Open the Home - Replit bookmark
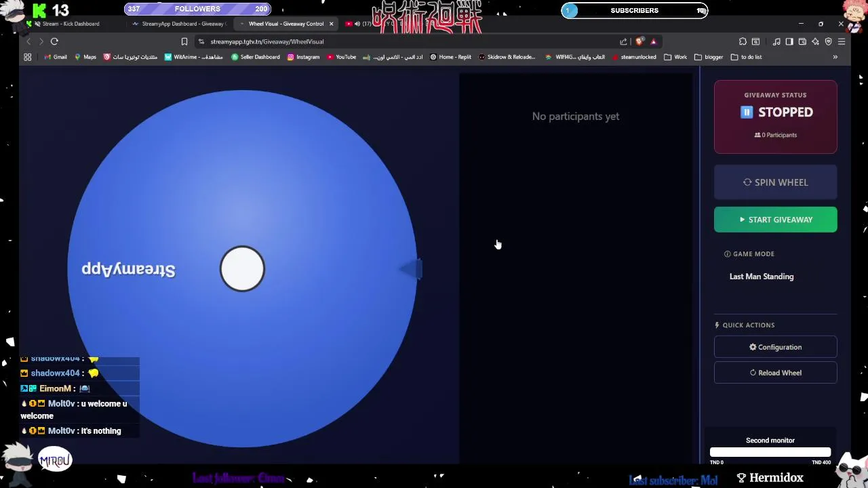 tap(450, 57)
